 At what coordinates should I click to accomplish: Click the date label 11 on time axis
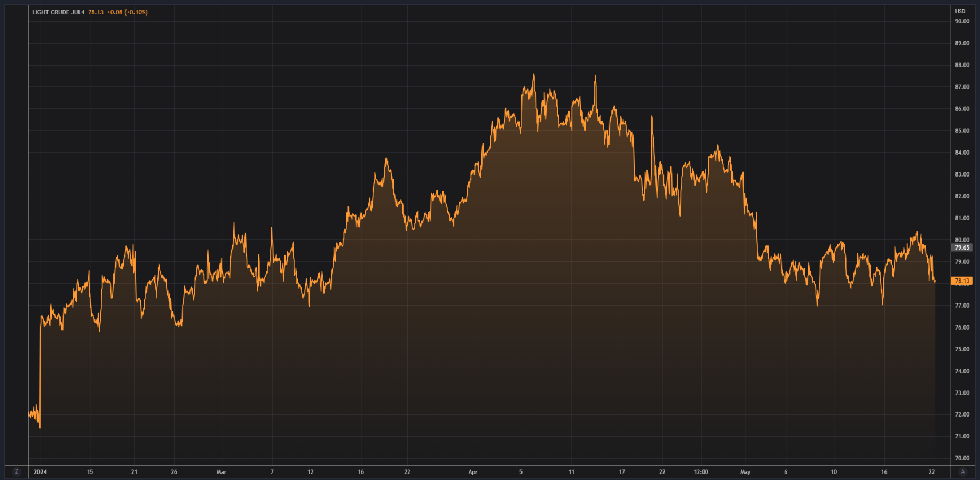tap(571, 472)
